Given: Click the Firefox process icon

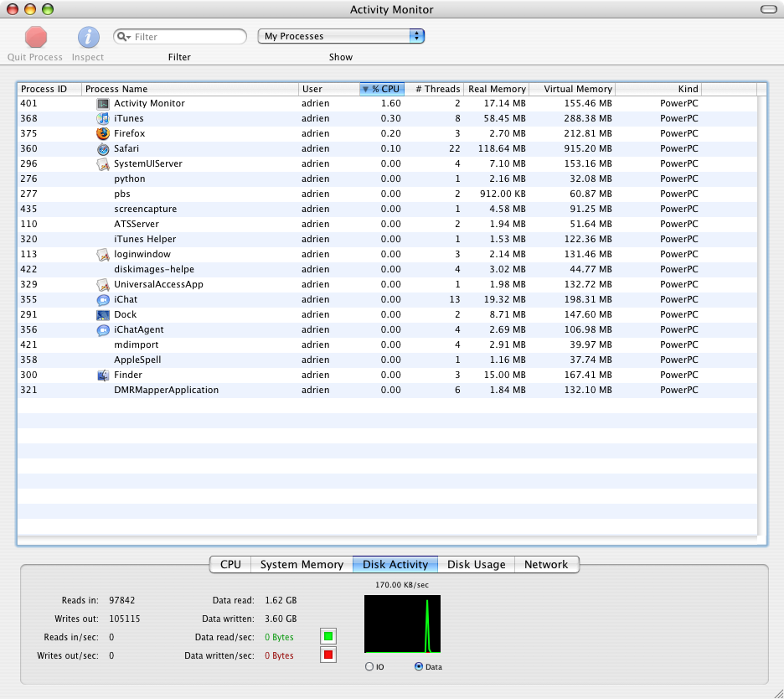Looking at the screenshot, I should [x=103, y=133].
